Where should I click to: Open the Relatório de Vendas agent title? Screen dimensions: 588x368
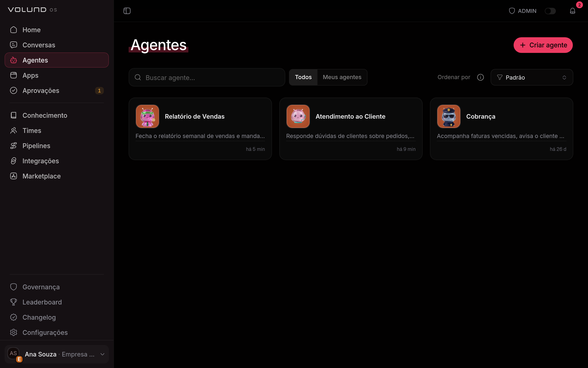195,116
